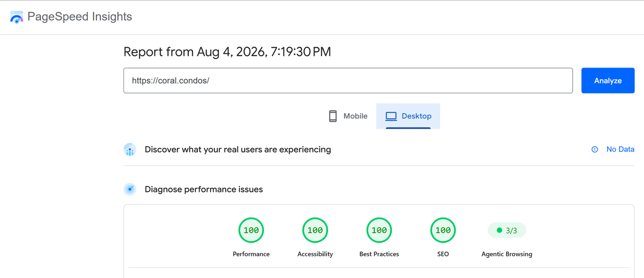Click the laptop icon on the Desktop tab
This screenshot has height=278, width=644.
coord(391,116)
